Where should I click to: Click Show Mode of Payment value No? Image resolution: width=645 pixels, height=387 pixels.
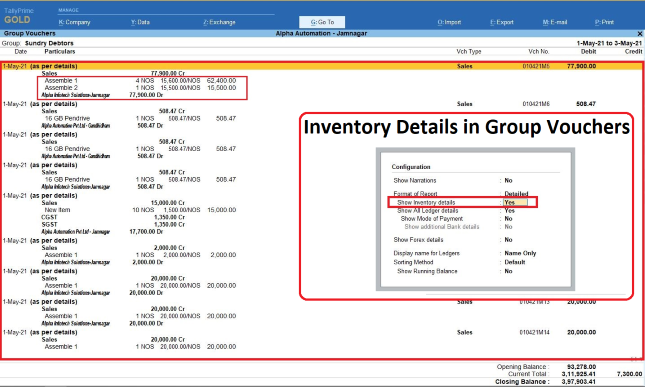coord(508,219)
